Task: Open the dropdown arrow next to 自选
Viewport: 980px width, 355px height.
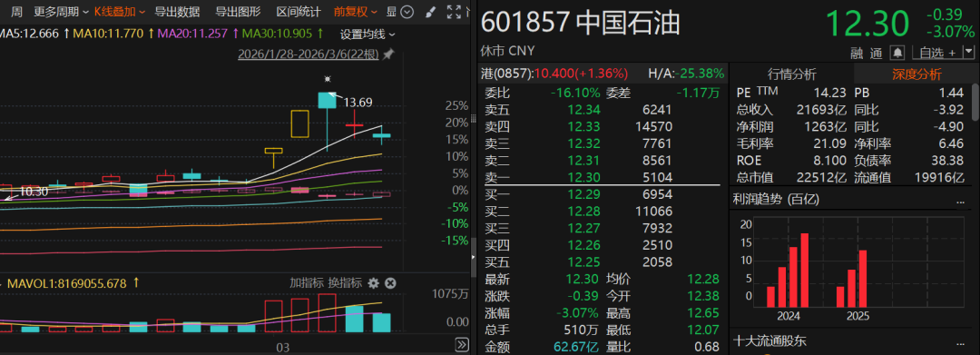Action: (969, 53)
